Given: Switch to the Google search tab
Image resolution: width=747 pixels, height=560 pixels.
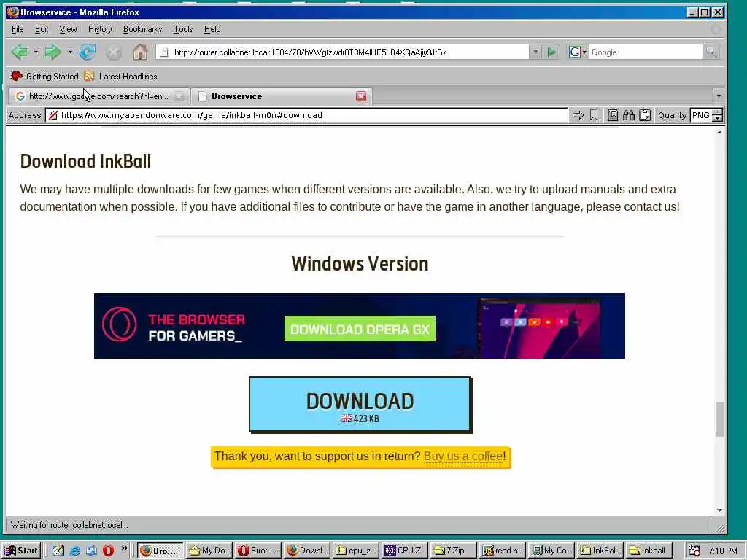Looking at the screenshot, I should click(98, 96).
